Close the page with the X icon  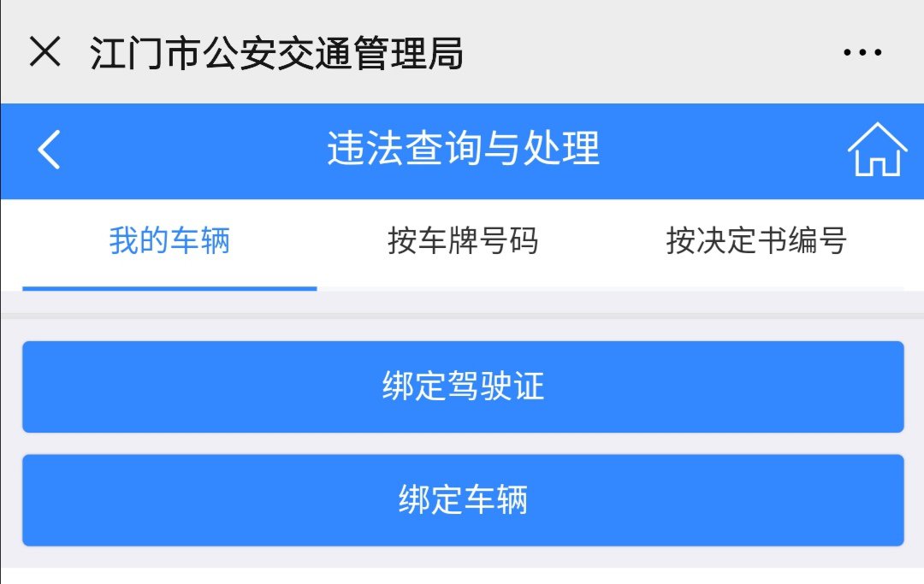tap(45, 53)
